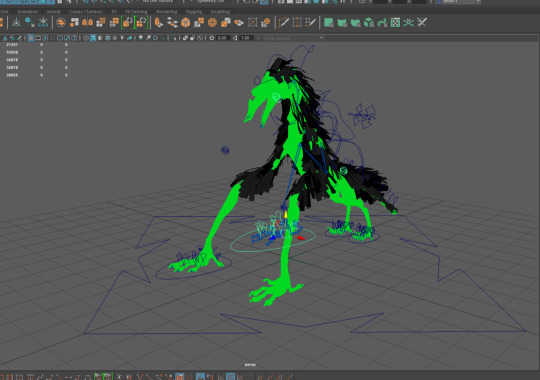Switch to the Sculpting shelf tab
540x380 pixels.
coord(220,12)
